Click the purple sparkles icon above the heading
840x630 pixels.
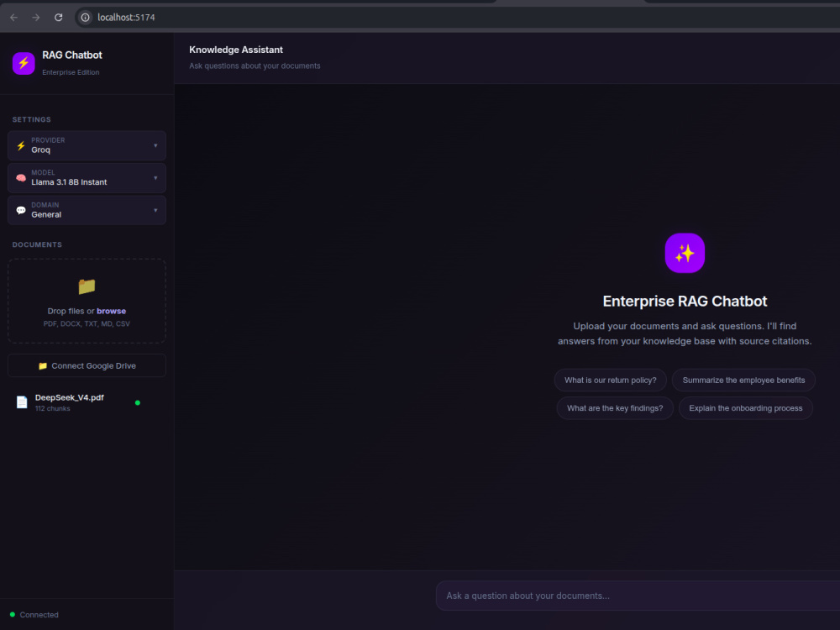pyautogui.click(x=685, y=253)
